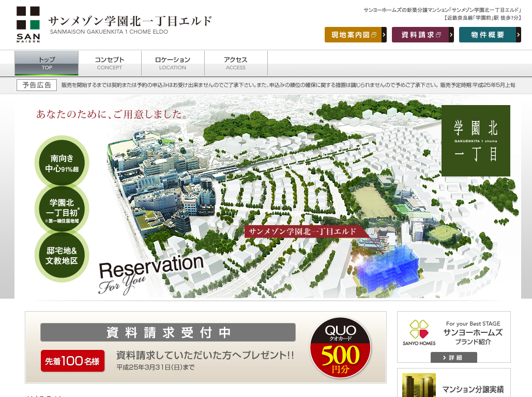Screen dimensions: 532x397
Task: Click the dark green 学園北一丁目 square emblem
Action: [476, 141]
